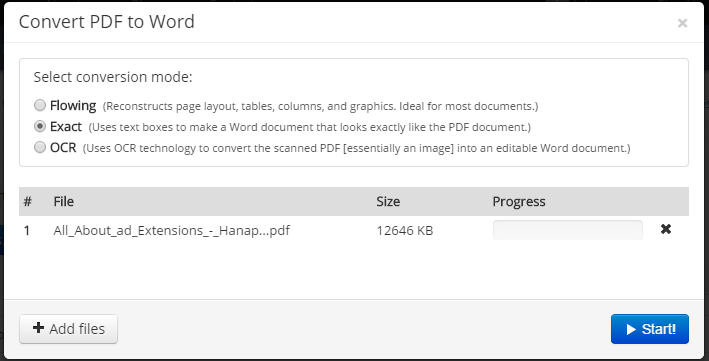Viewport: 709px width, 361px height.
Task: Select the Exact conversion mode radio button
Action: pos(40,126)
